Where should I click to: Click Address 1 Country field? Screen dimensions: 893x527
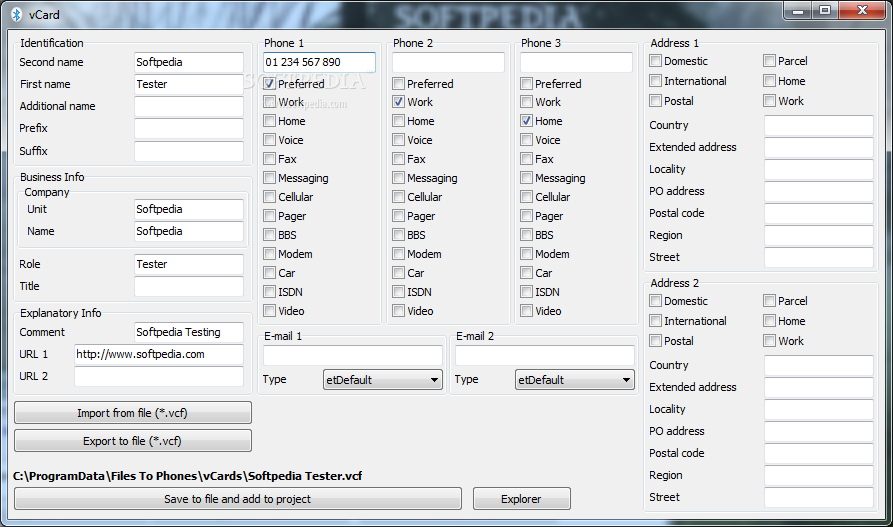(818, 125)
